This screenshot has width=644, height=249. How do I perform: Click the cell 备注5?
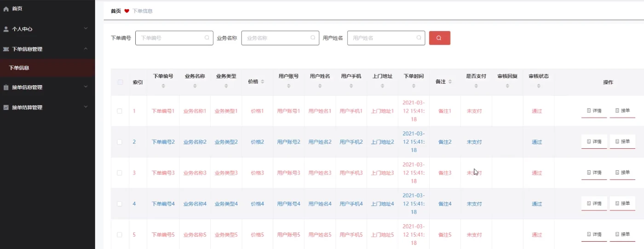[x=445, y=235]
